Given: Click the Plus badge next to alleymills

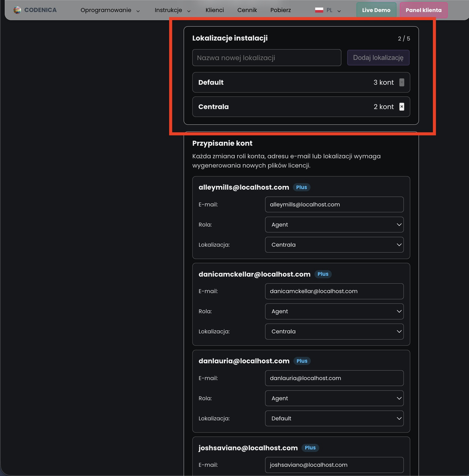Looking at the screenshot, I should click(x=301, y=188).
